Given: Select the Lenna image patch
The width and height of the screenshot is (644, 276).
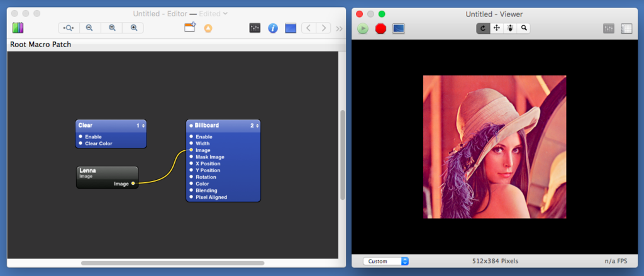Looking at the screenshot, I should (108, 177).
